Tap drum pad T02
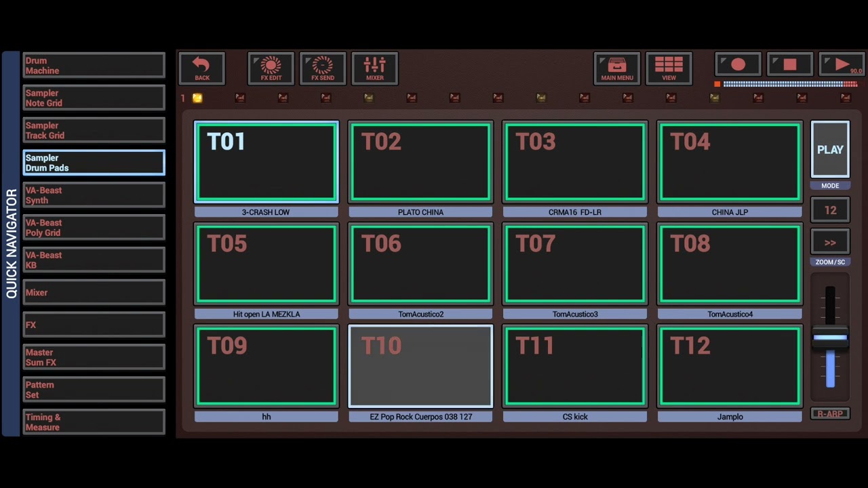The height and width of the screenshot is (488, 868). tap(420, 162)
